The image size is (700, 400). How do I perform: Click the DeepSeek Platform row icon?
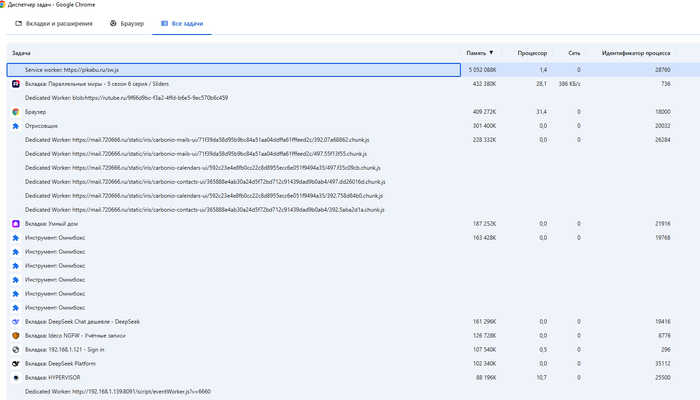click(16, 363)
